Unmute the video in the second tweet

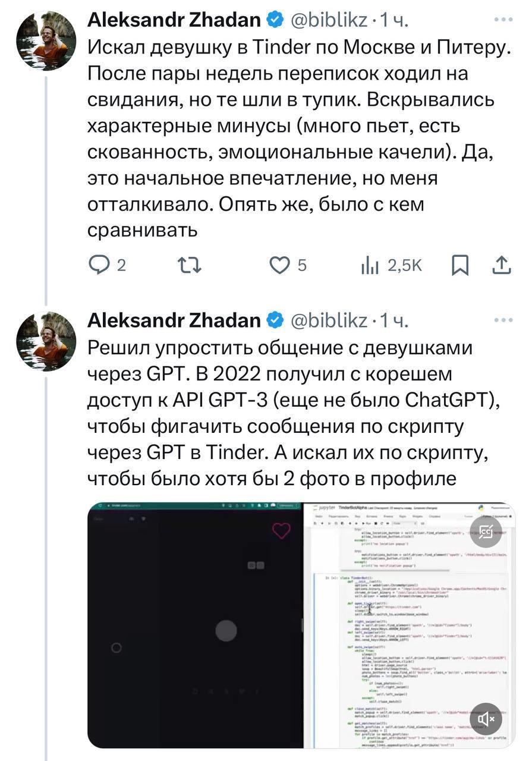coord(486,719)
